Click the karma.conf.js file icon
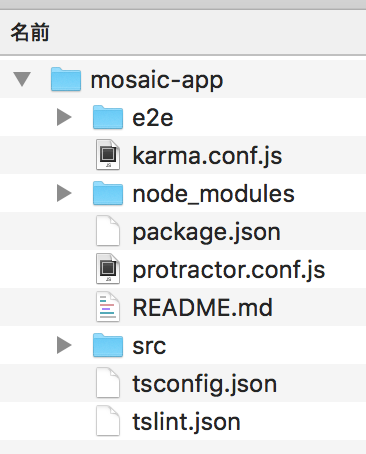This screenshot has width=366, height=454. click(108, 155)
